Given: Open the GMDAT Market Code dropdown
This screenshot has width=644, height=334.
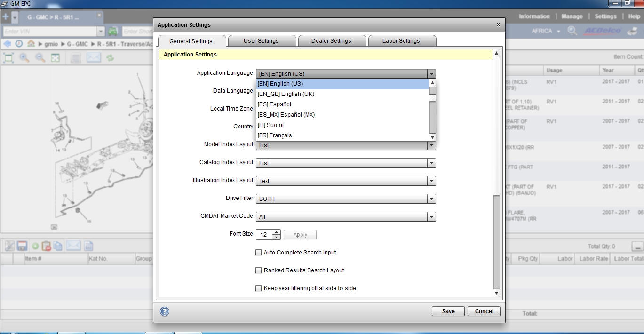Looking at the screenshot, I should [346, 217].
